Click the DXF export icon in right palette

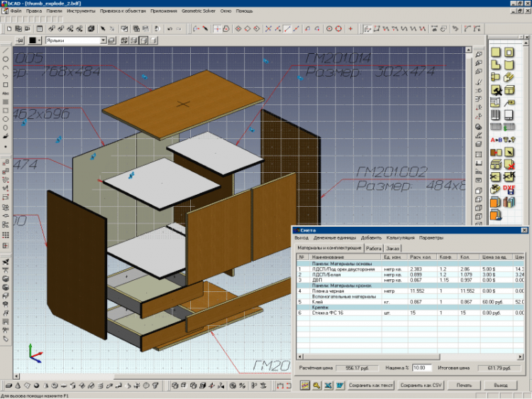[510, 189]
